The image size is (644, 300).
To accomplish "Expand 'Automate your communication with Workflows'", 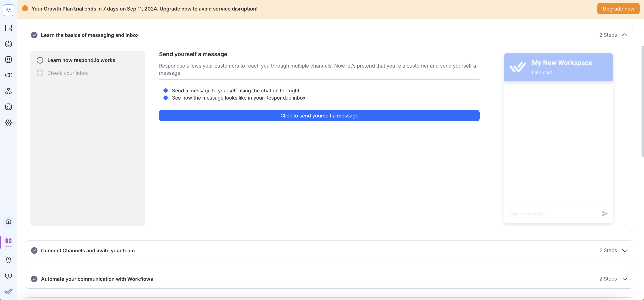I will (625, 279).
